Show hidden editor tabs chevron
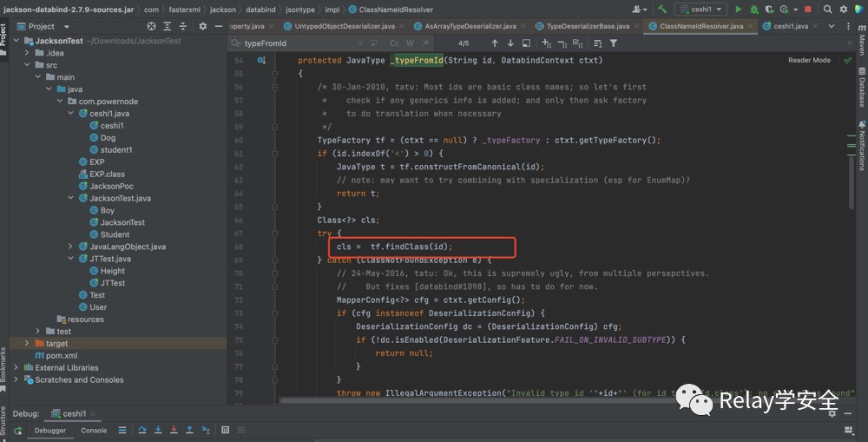This screenshot has width=868, height=442. tap(832, 26)
